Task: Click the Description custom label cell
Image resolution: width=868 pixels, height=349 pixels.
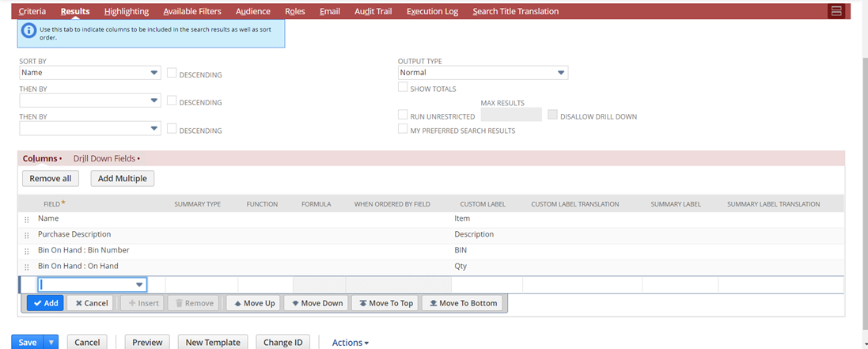Action: pos(487,234)
